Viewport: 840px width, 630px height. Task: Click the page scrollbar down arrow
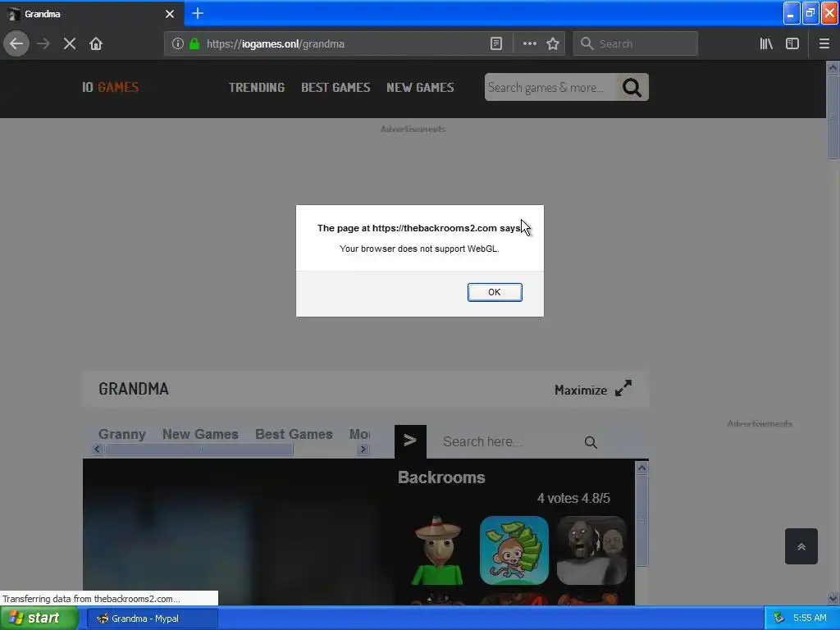pyautogui.click(x=833, y=598)
